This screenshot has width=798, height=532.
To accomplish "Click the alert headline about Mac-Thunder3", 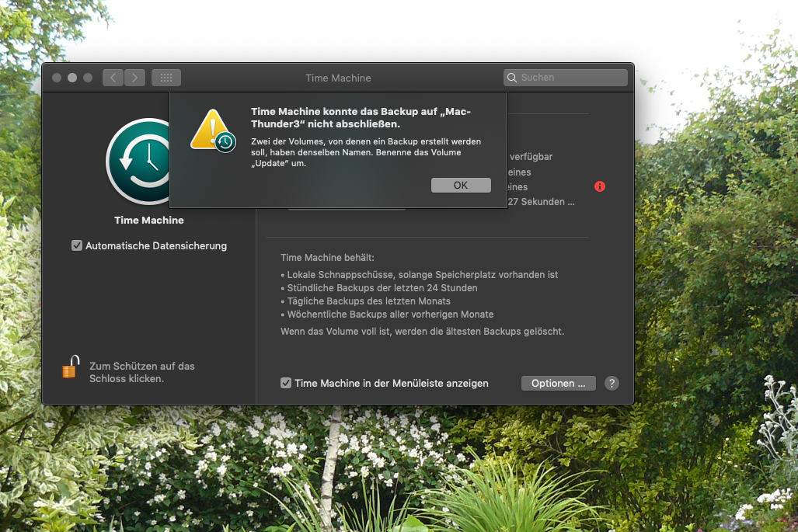I will [361, 117].
